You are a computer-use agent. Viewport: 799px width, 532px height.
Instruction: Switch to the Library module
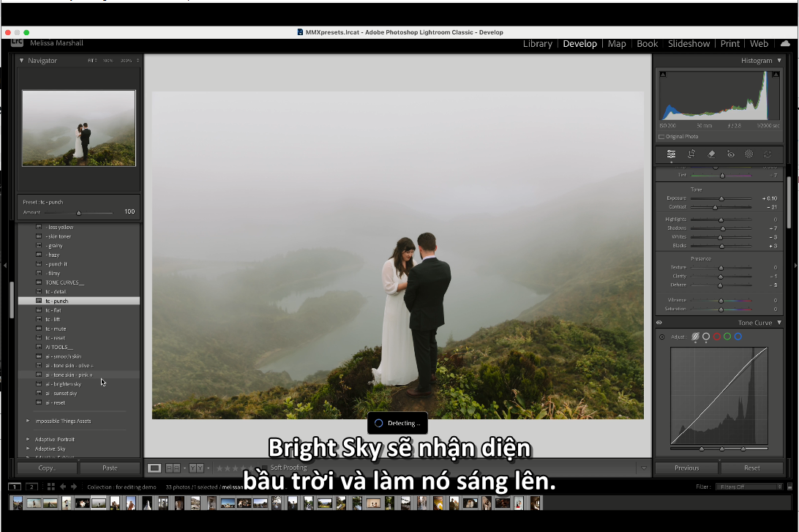[537, 44]
